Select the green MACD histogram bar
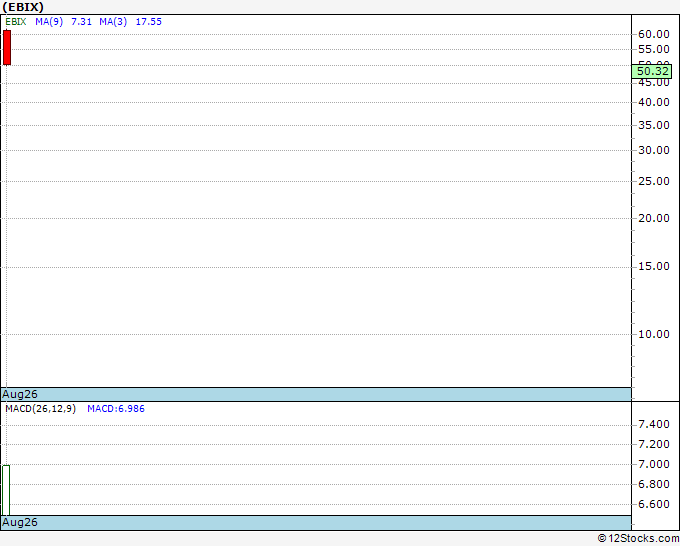680x546 pixels. [x=6, y=490]
